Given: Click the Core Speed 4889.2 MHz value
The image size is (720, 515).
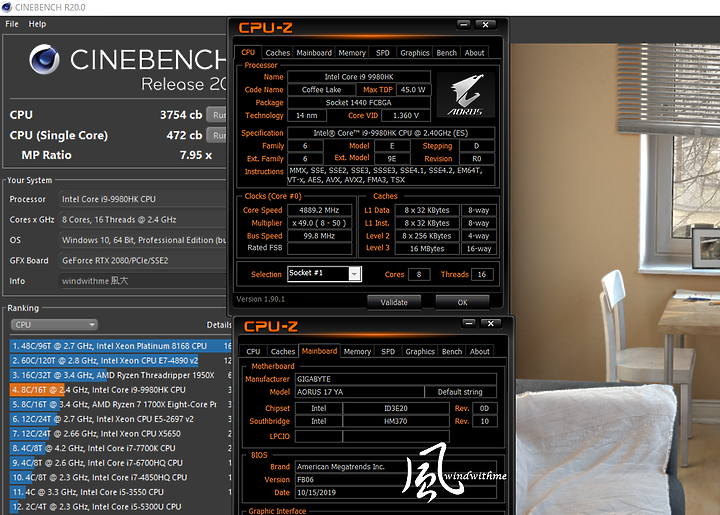Looking at the screenshot, I should point(319,210).
